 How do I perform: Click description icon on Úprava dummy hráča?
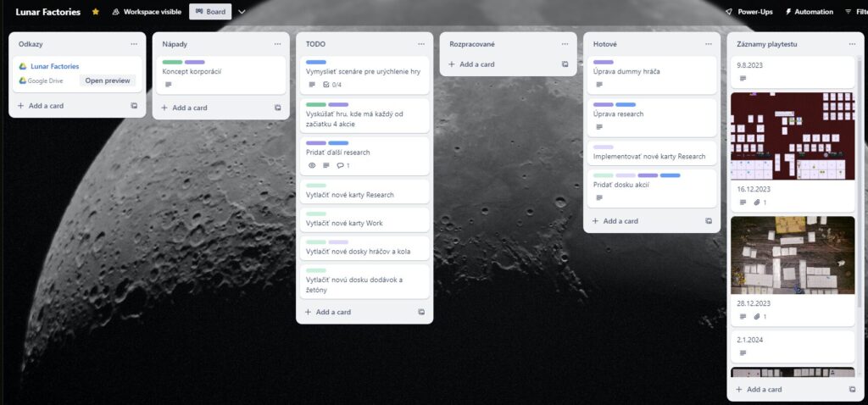click(x=599, y=85)
